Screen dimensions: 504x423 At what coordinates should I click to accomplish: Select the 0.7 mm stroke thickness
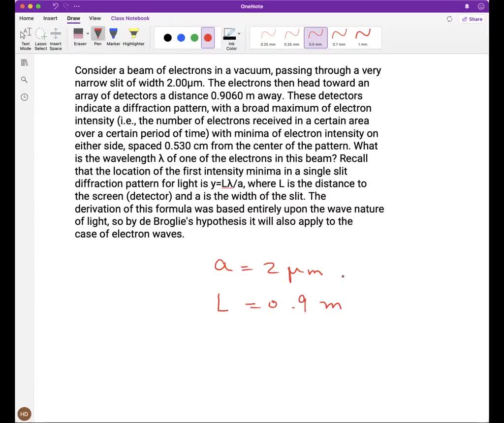point(339,37)
